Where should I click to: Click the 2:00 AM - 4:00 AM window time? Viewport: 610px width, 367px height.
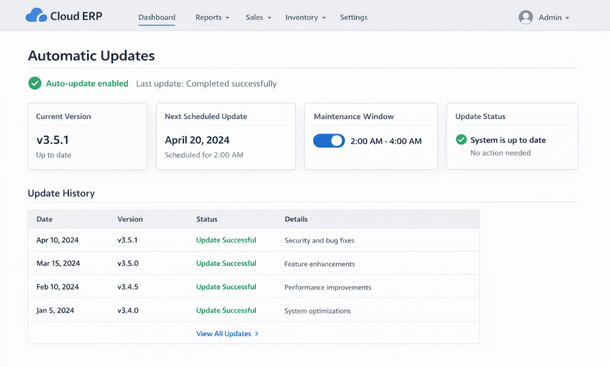[x=386, y=141]
